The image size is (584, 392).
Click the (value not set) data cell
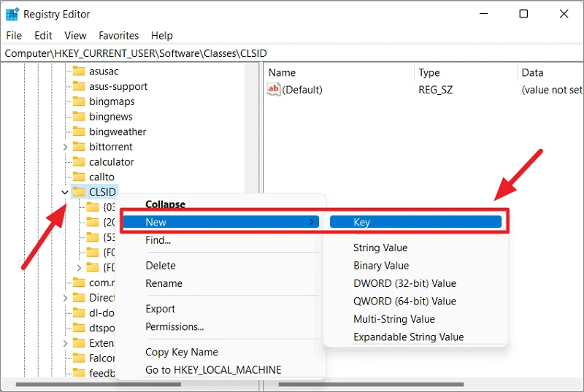552,90
